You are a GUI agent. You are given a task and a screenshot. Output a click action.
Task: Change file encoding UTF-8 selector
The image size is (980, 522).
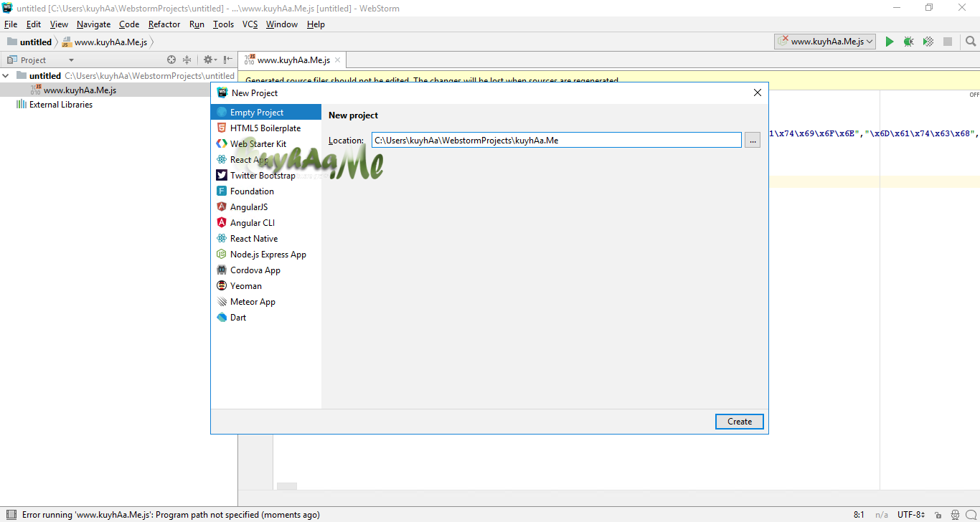click(910, 515)
